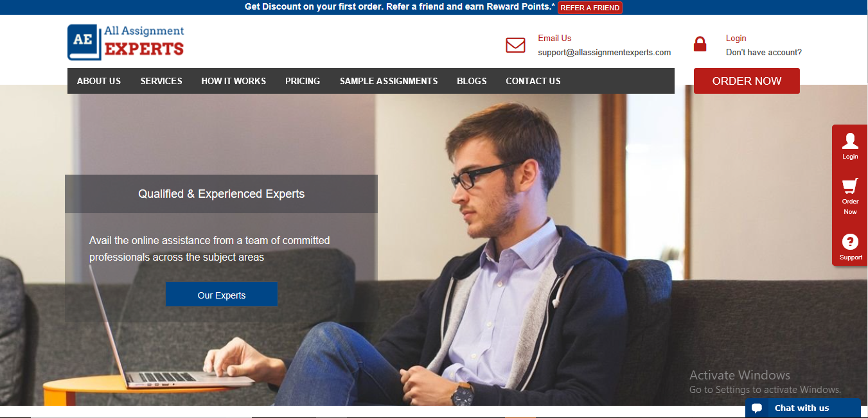868x418 pixels.
Task: Click the red envelope email icon
Action: 515,45
